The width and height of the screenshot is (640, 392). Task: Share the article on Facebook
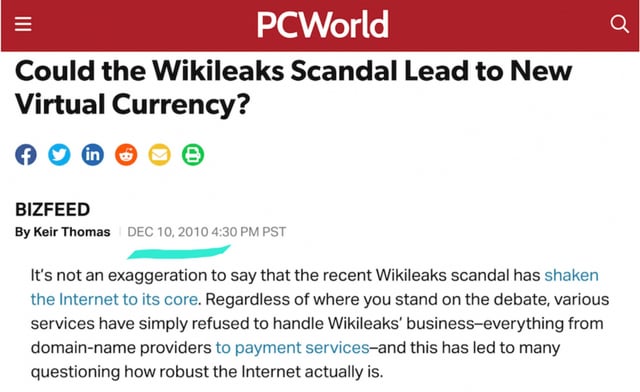click(x=26, y=155)
